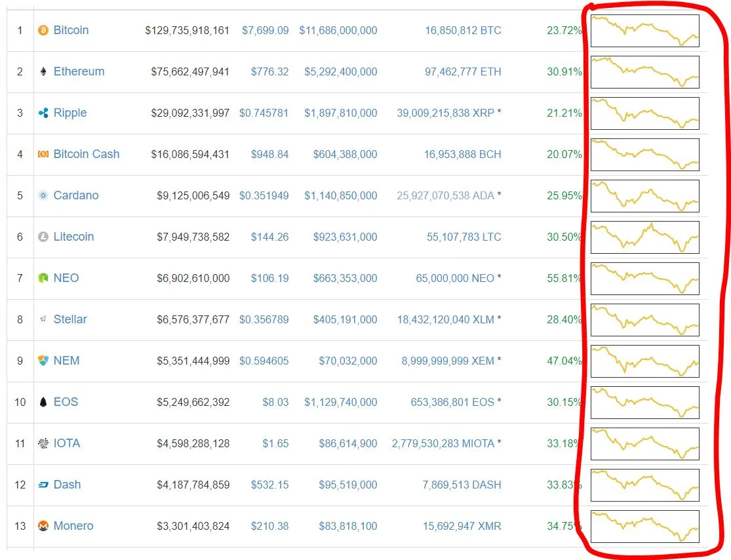Click NEM supply 8,999,999,999 XEM
Image resolution: width=731 pixels, height=560 pixels.
tap(448, 361)
